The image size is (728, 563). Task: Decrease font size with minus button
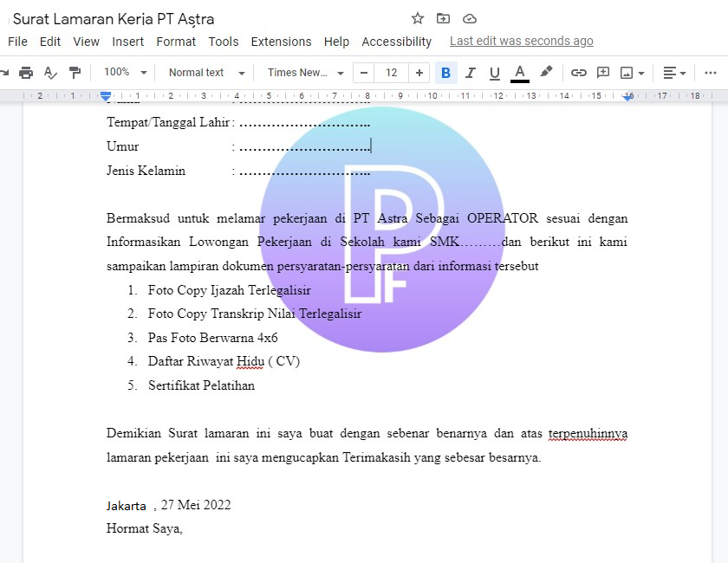364,73
